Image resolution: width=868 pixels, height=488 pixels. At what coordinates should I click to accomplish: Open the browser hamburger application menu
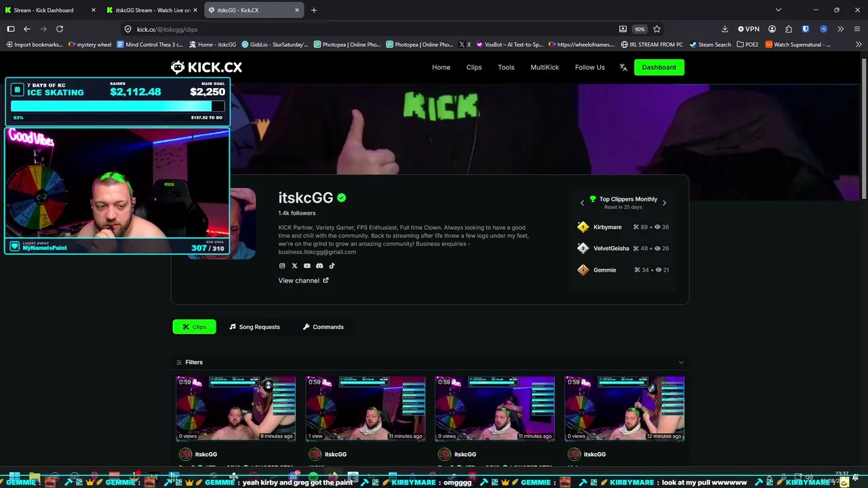click(x=857, y=29)
